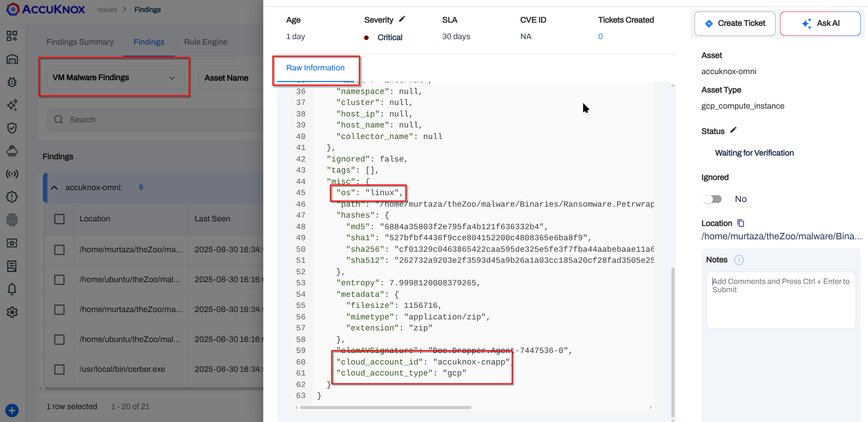Click the Ask AI button
Image resolution: width=868 pixels, height=422 pixels.
[820, 23]
